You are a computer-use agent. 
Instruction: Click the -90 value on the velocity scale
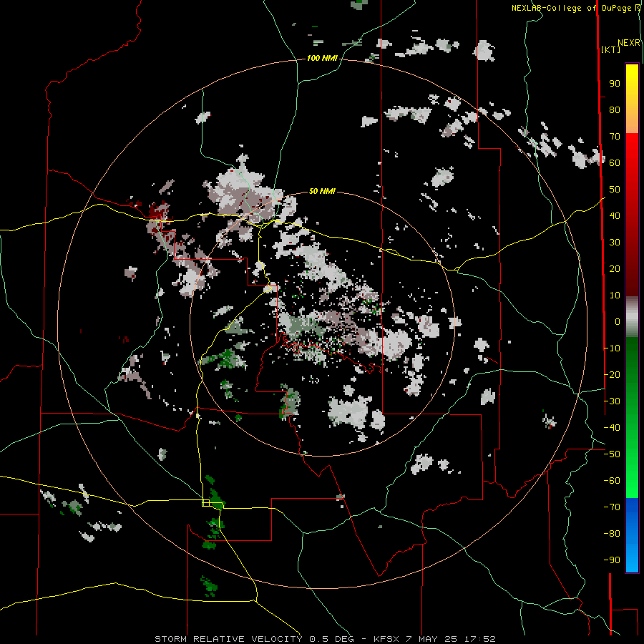(x=612, y=560)
